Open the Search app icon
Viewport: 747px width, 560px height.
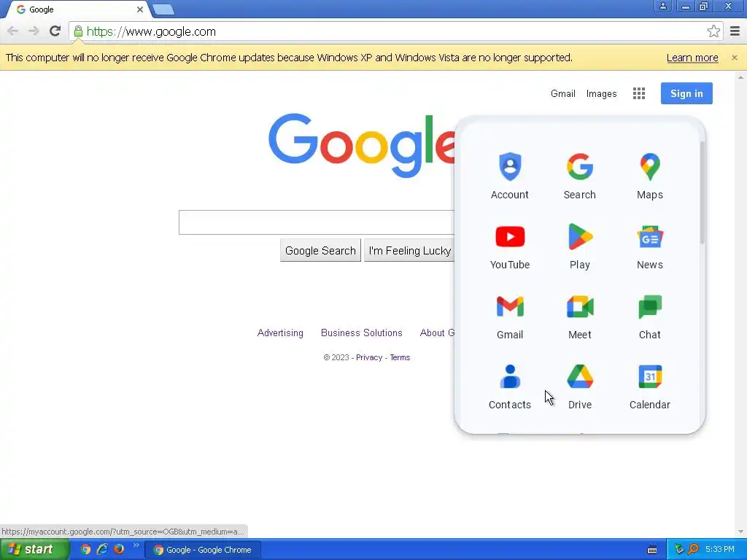[x=580, y=175]
